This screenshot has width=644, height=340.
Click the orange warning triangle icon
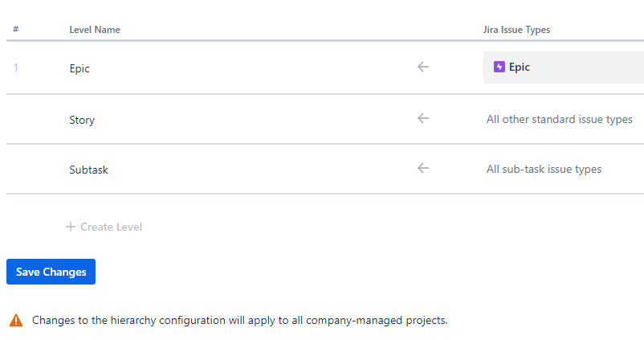16,321
